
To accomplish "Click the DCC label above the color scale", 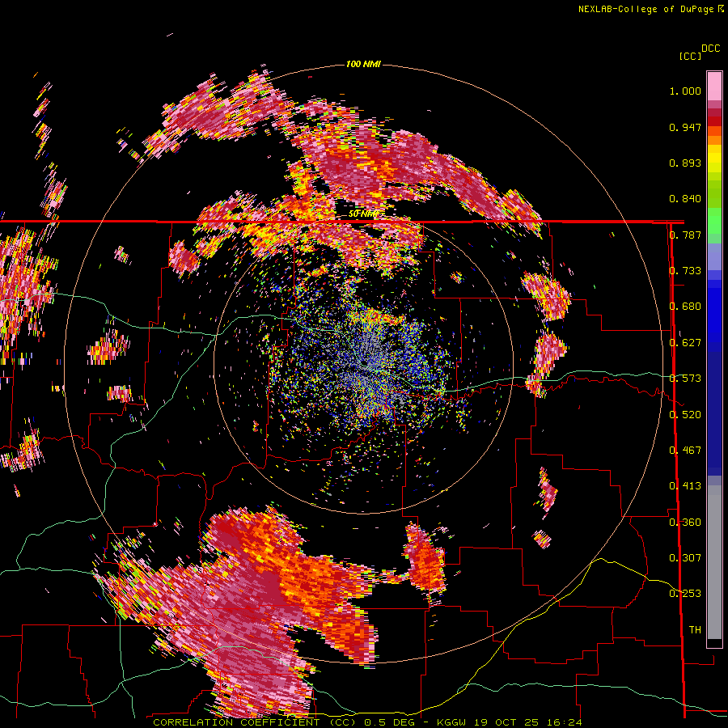I will (711, 49).
